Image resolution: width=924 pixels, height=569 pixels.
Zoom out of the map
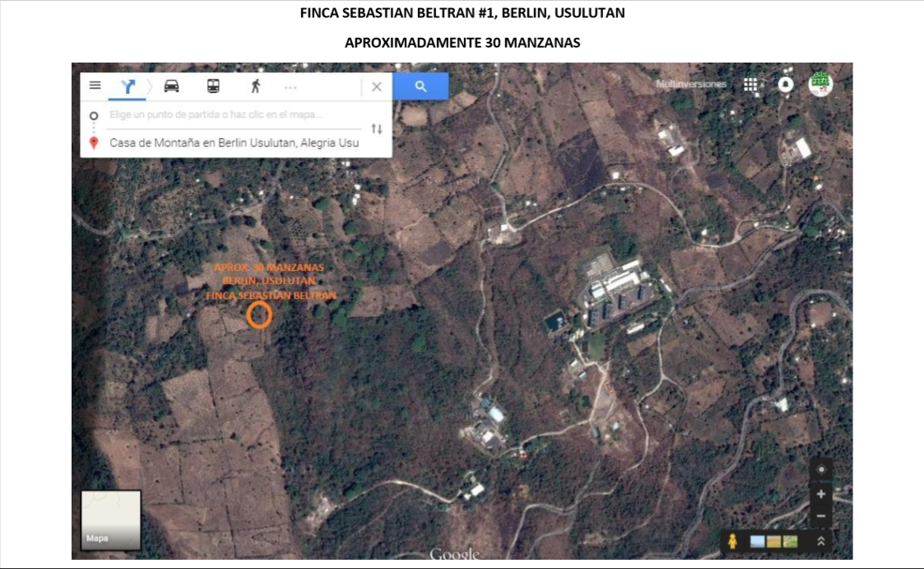pyautogui.click(x=820, y=516)
